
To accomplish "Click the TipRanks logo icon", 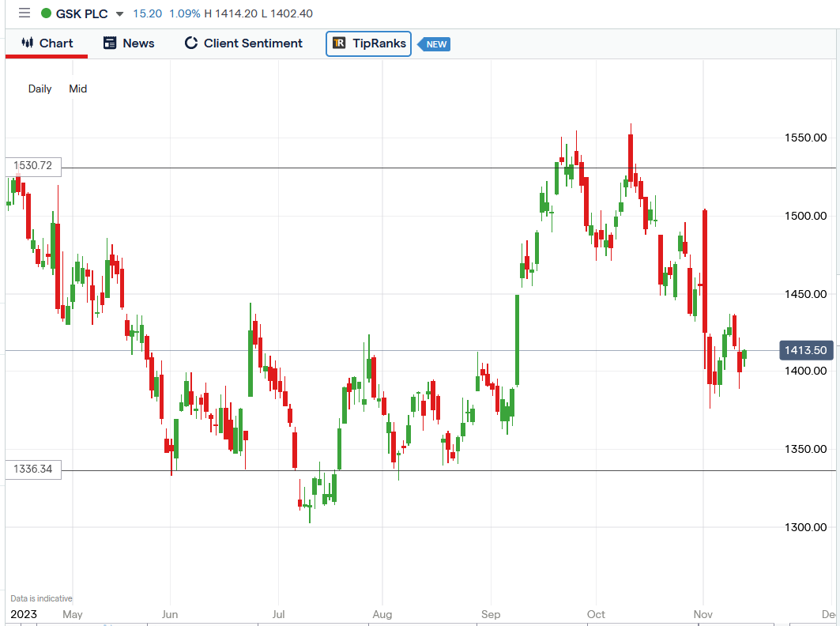I will (339, 43).
